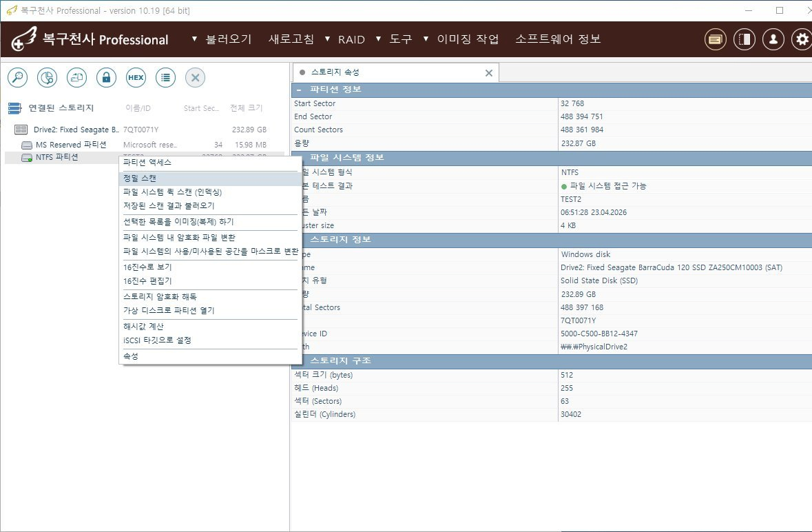Select the Device ID 5000-C500-BB12-4347

[x=599, y=334]
